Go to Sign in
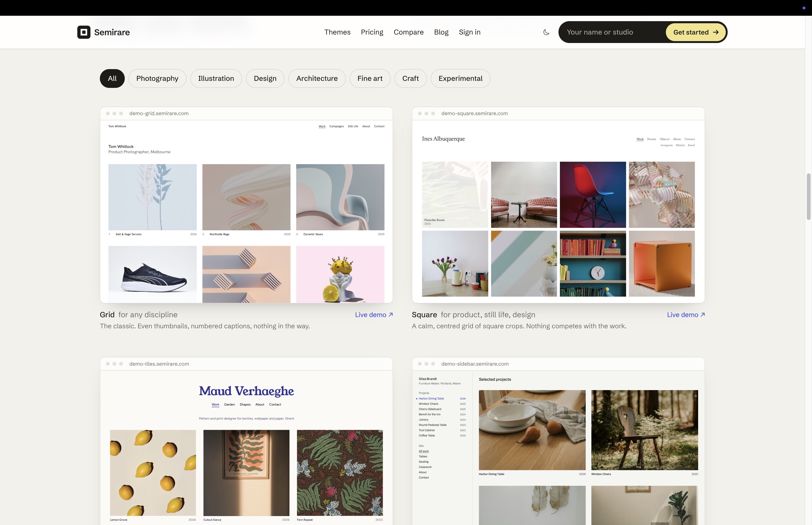This screenshot has height=525, width=812. point(469,32)
